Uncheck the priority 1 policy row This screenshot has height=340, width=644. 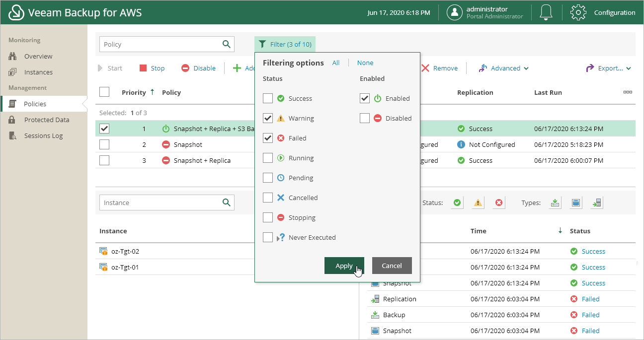104,129
